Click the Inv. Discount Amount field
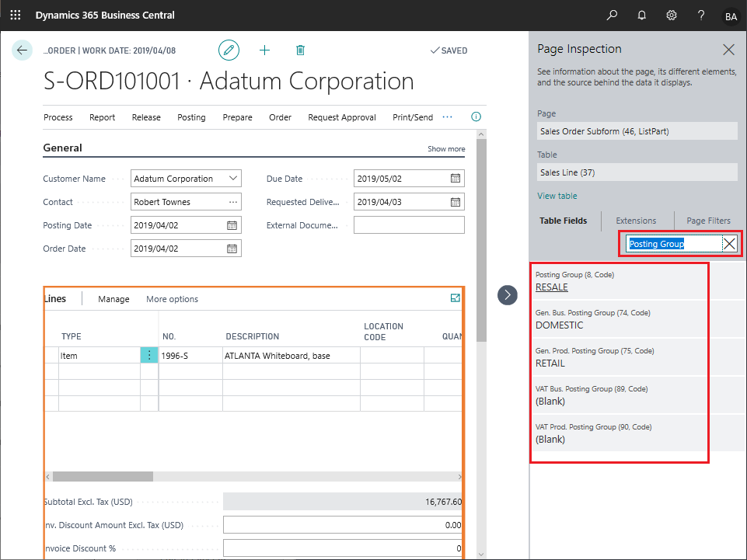The width and height of the screenshot is (747, 560). tap(343, 525)
